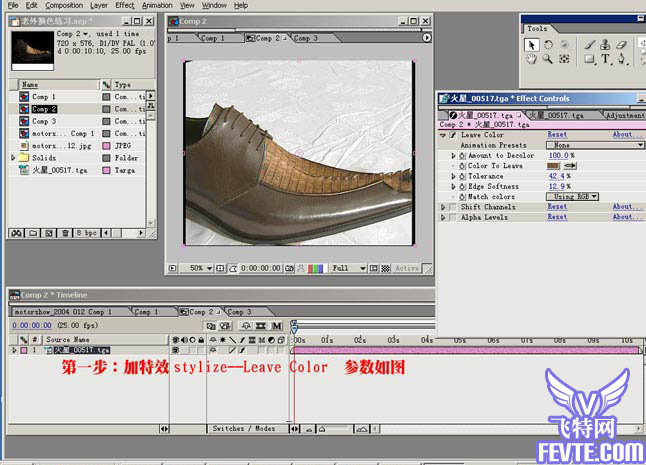This screenshot has height=465, width=646.
Task: Click the binoculars Find icon in Project
Action: coord(16,233)
